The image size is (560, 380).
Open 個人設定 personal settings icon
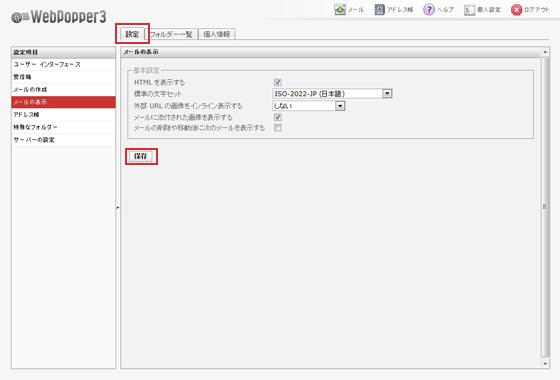(x=469, y=10)
